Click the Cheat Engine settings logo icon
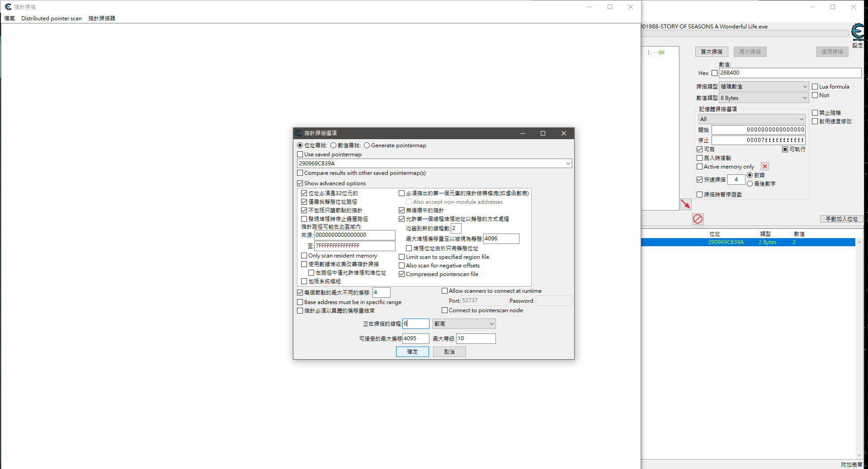The image size is (868, 469). point(858,33)
